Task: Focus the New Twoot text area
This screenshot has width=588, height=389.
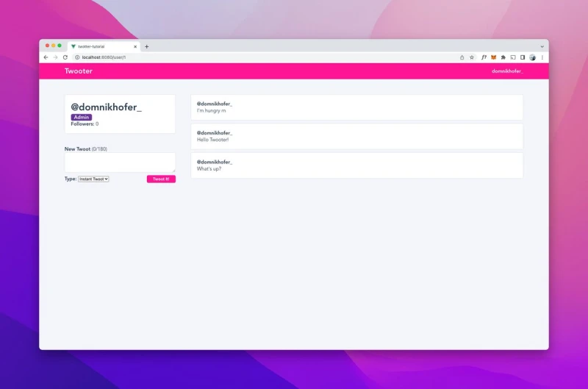Action: 120,163
